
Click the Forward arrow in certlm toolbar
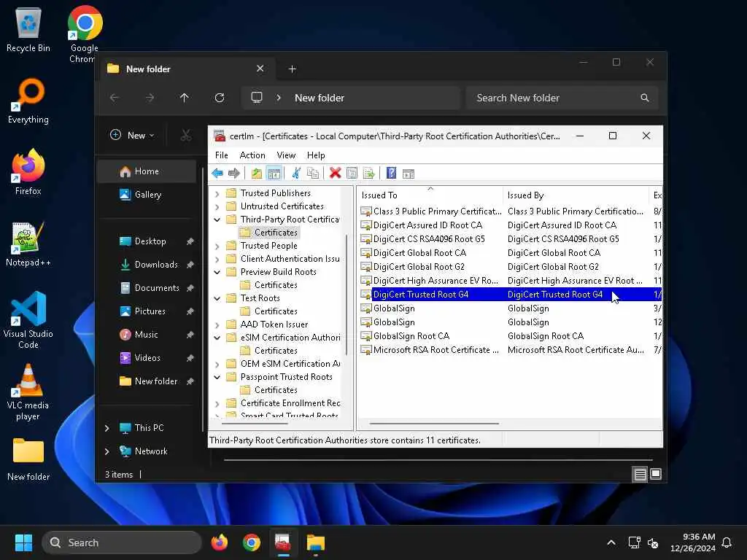point(234,174)
